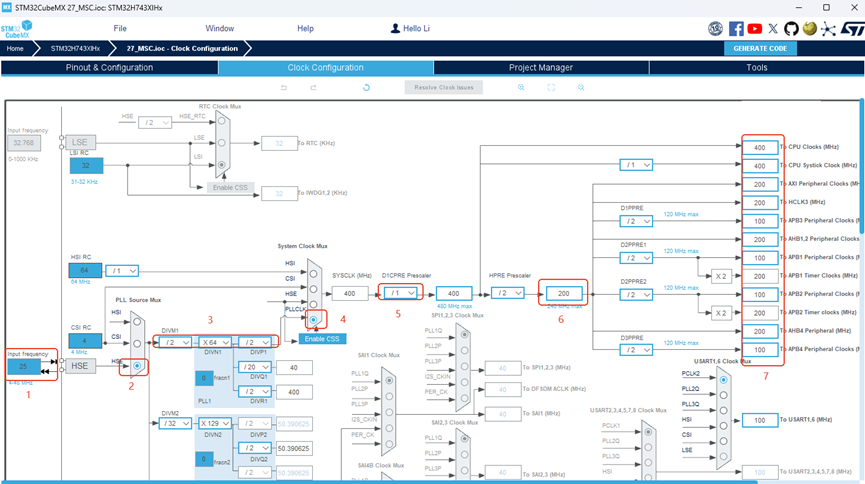Image resolution: width=865 pixels, height=484 pixels.
Task: Click the blue Enable CSS button
Action: pos(322,339)
